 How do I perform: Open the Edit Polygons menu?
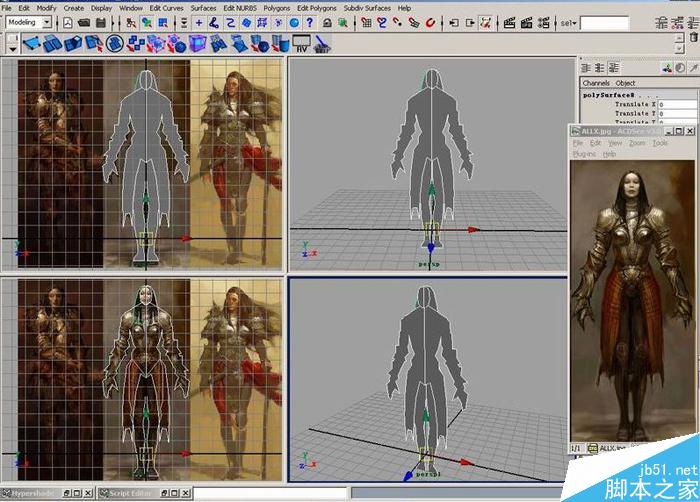317,8
